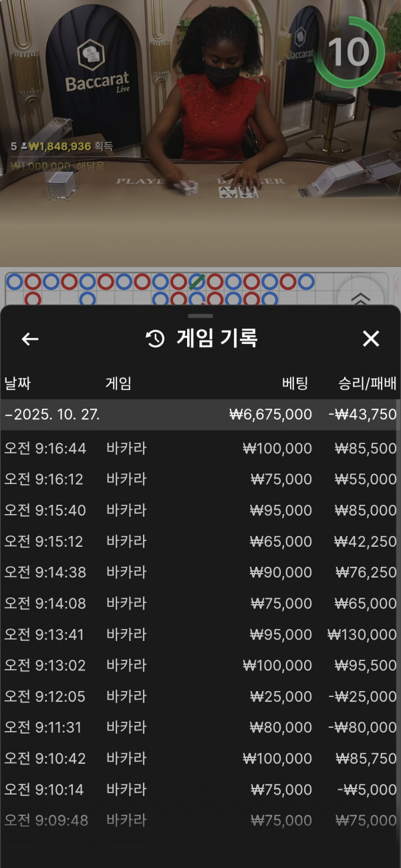The height and width of the screenshot is (868, 401).
Task: Tap the back arrow in game history header
Action: tap(30, 339)
